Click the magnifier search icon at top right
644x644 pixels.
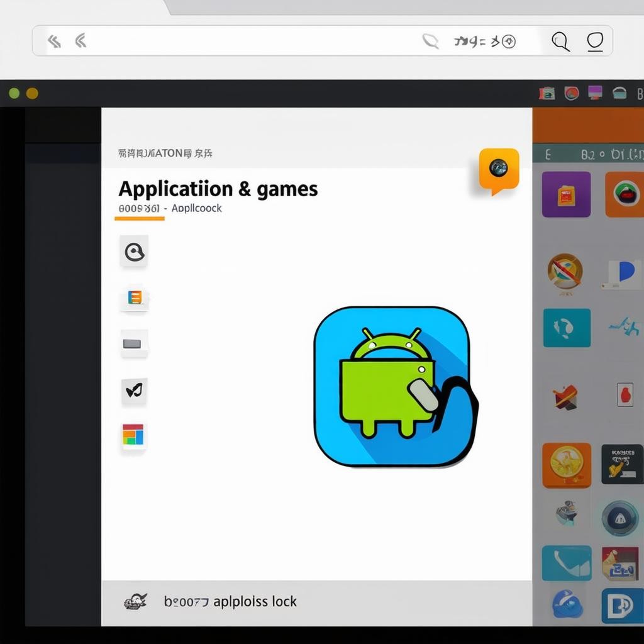tap(560, 42)
